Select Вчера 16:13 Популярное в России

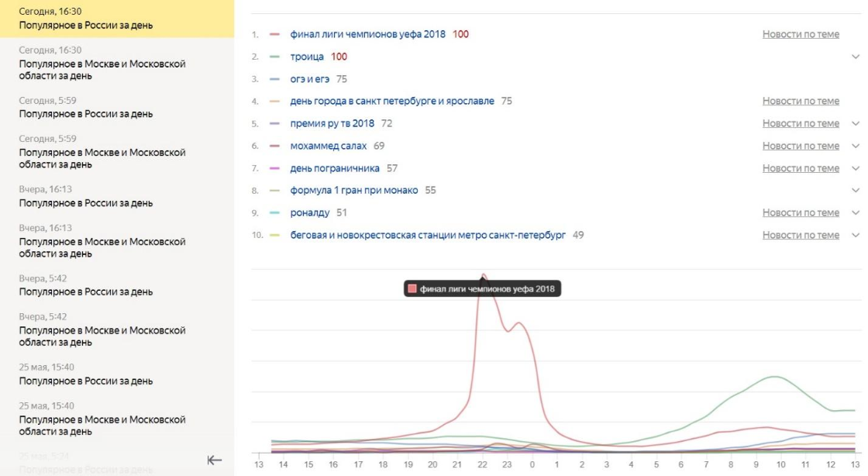point(117,196)
